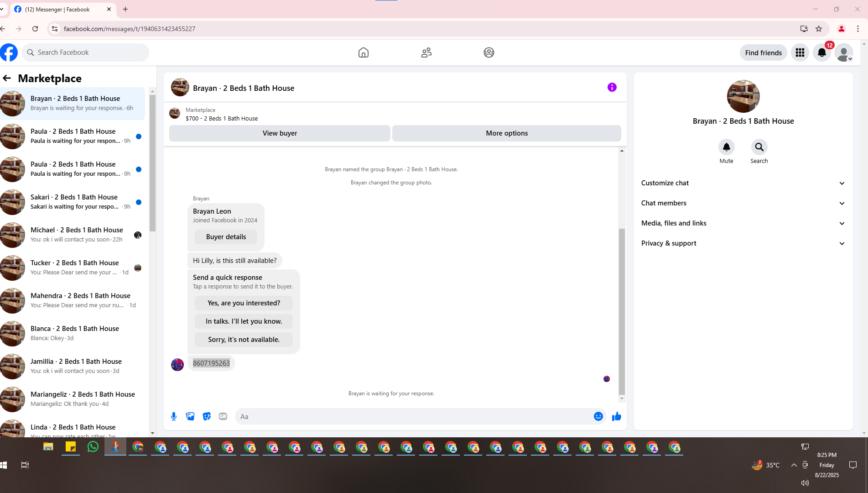
Task: Open Jamillia · 2 Beds 1 Bath House chat
Action: tap(73, 366)
